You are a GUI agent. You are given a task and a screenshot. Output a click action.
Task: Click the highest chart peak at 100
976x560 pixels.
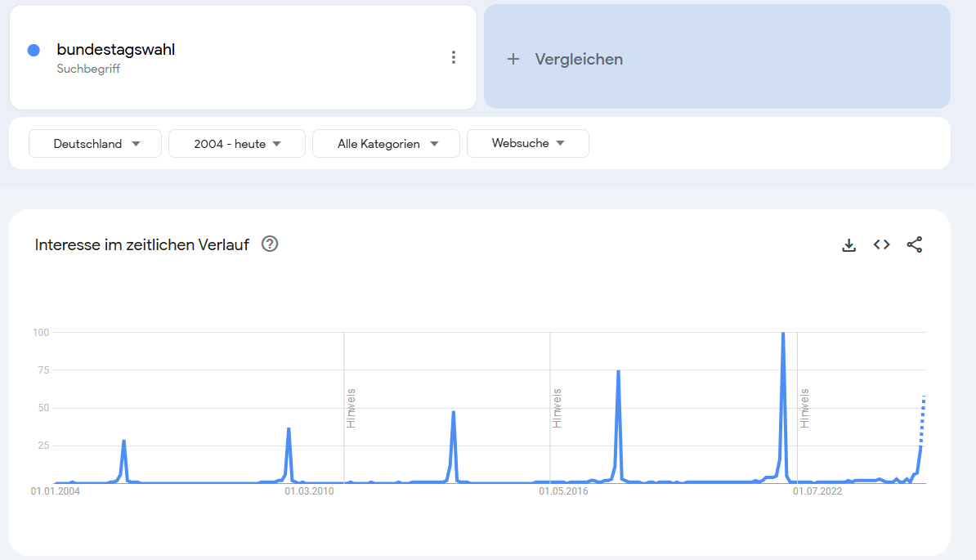[x=783, y=334]
